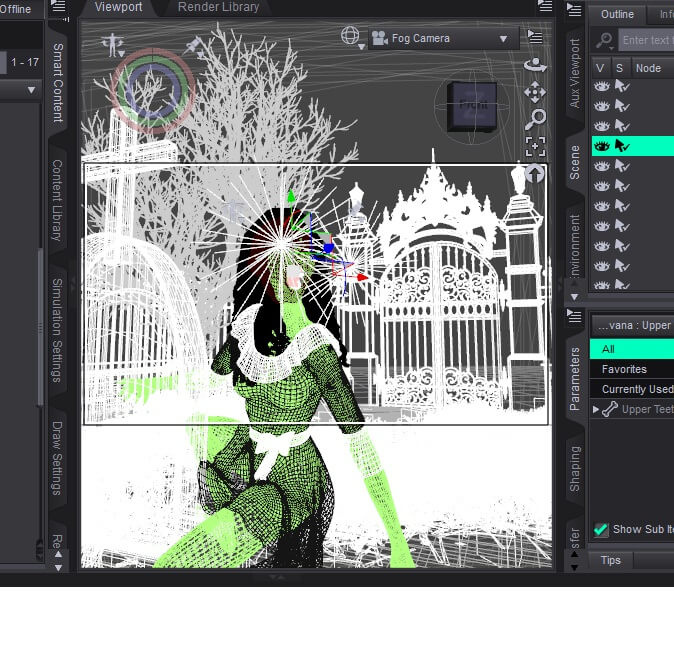Click the Scene search text field
The height and width of the screenshot is (661, 674).
tap(646, 40)
